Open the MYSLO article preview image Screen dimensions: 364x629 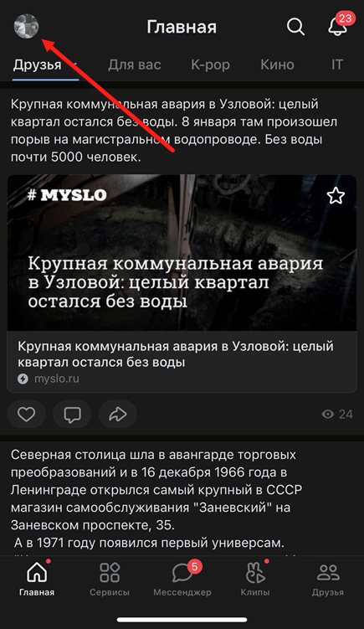182,253
